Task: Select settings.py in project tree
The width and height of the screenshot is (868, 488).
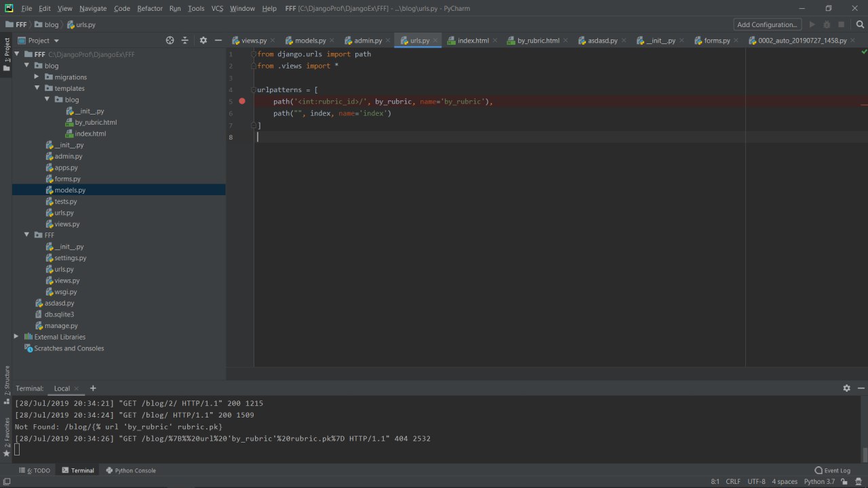Action: [x=70, y=258]
